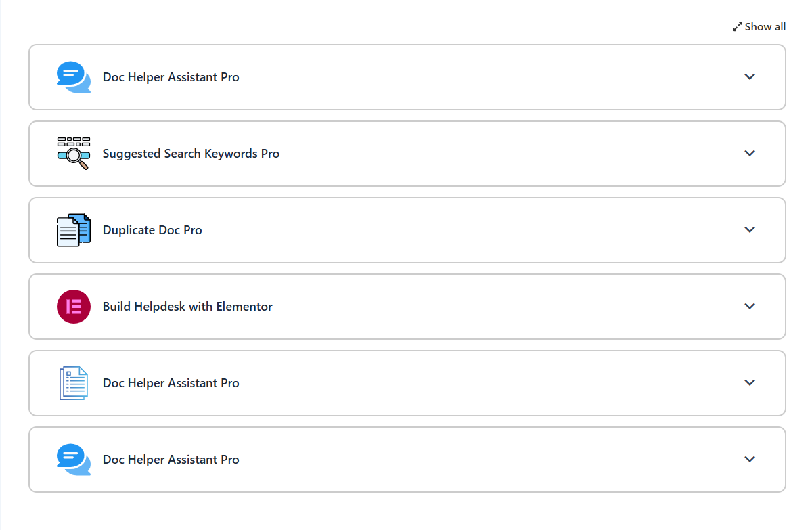
Task: Click the last Doc Helper Assistant Pro title
Action: [x=171, y=460]
